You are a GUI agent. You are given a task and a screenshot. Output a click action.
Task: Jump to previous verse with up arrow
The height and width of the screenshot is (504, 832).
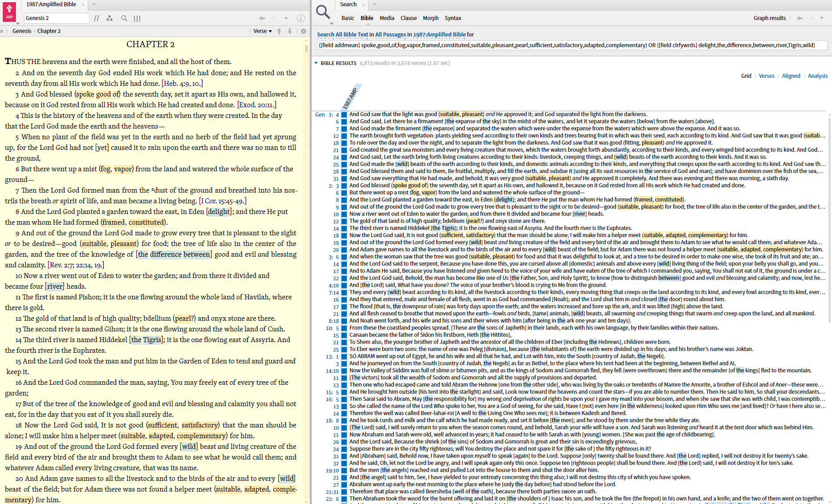click(x=279, y=31)
